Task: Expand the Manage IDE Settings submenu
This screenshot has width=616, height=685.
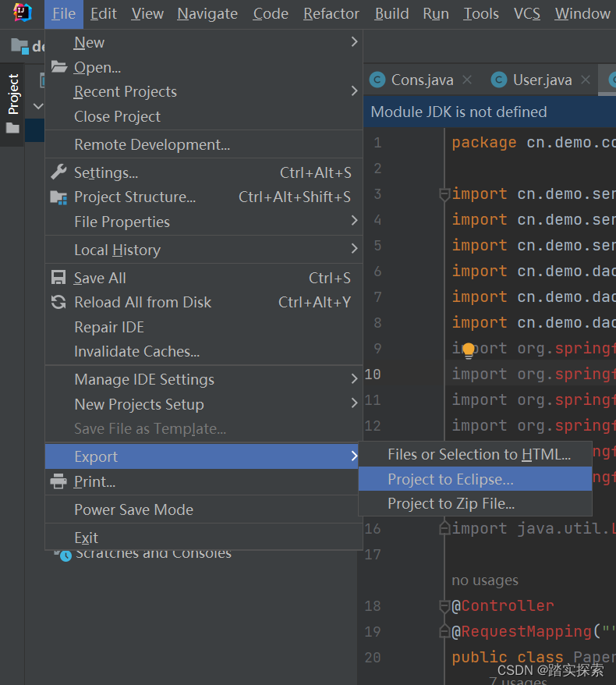Action: tap(354, 378)
